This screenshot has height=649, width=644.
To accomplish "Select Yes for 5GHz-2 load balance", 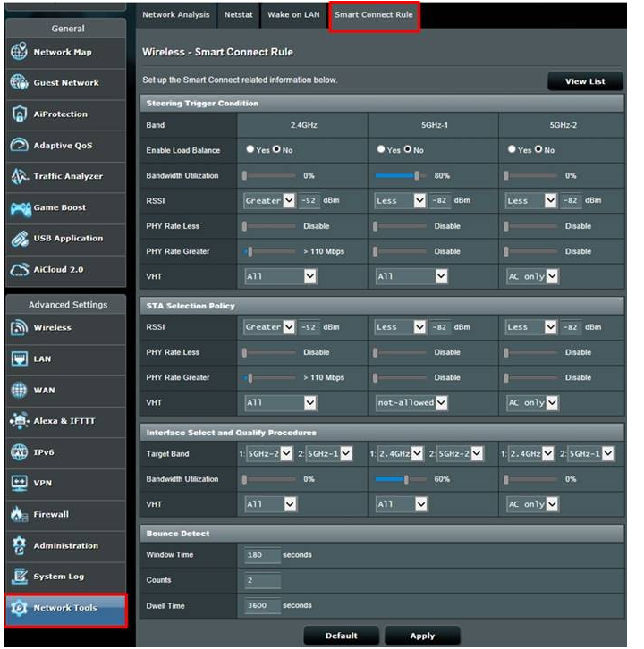I will click(x=512, y=149).
